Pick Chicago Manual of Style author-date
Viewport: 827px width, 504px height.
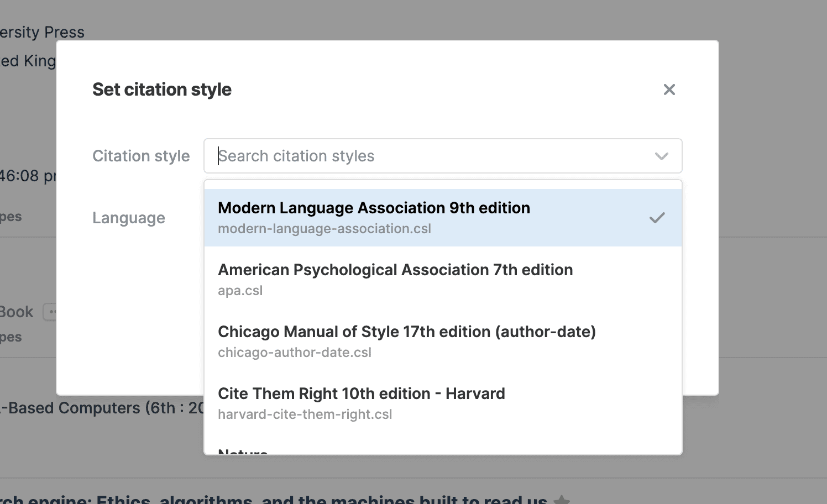[x=406, y=332]
